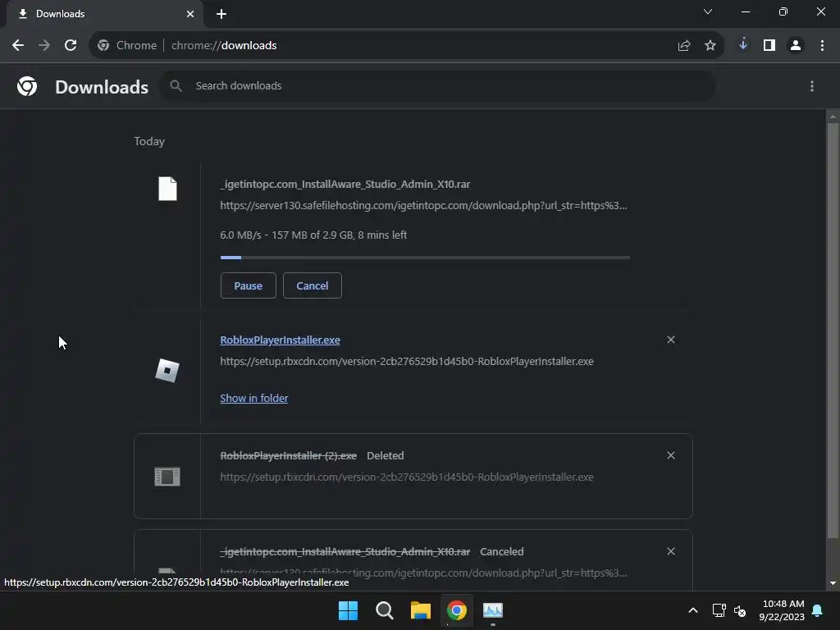Click the muted volume tray icon

[740, 610]
